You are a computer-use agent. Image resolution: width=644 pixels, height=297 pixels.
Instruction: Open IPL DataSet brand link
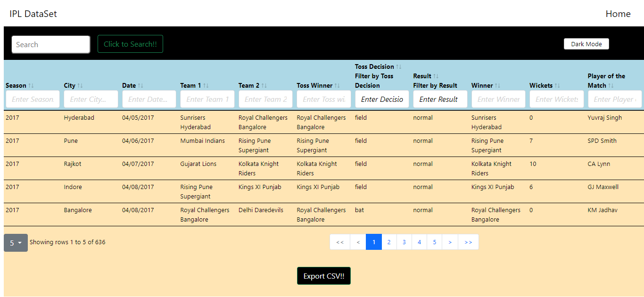pyautogui.click(x=33, y=14)
